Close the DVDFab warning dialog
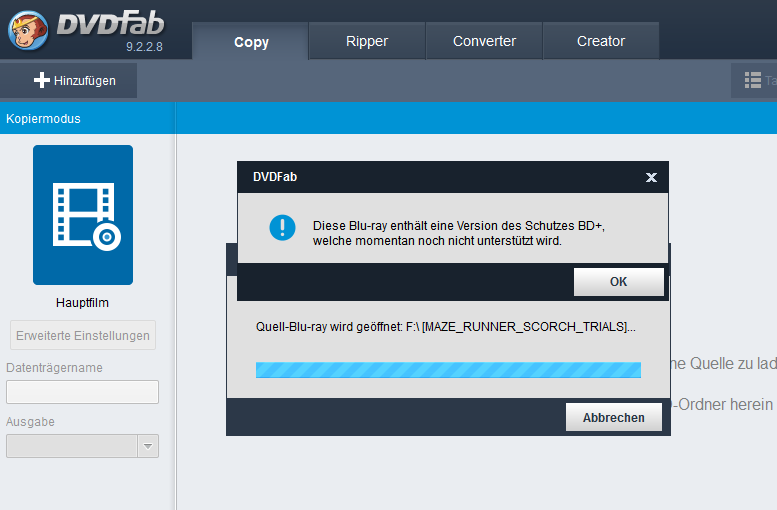The height and width of the screenshot is (510, 777). point(651,177)
